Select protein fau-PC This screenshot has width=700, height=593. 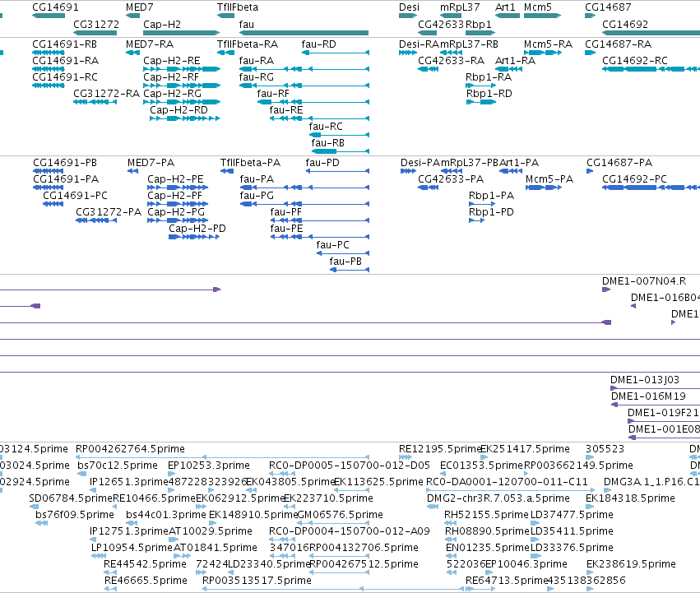click(343, 253)
